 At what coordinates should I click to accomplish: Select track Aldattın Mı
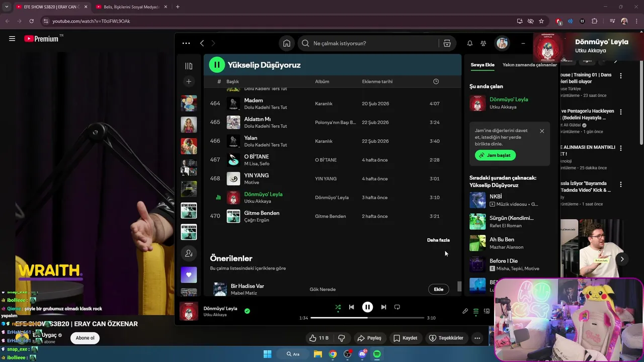coord(332,122)
